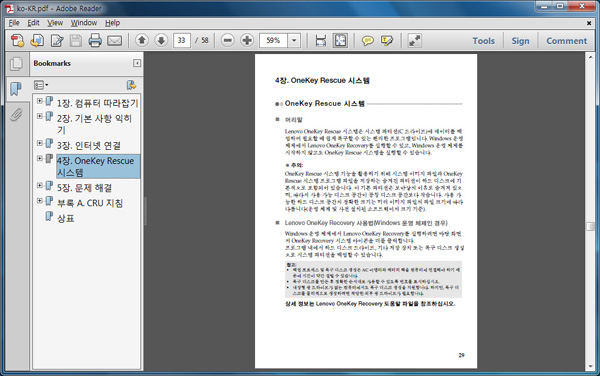Open the Comment pane
This screenshot has width=600, height=376.
566,41
